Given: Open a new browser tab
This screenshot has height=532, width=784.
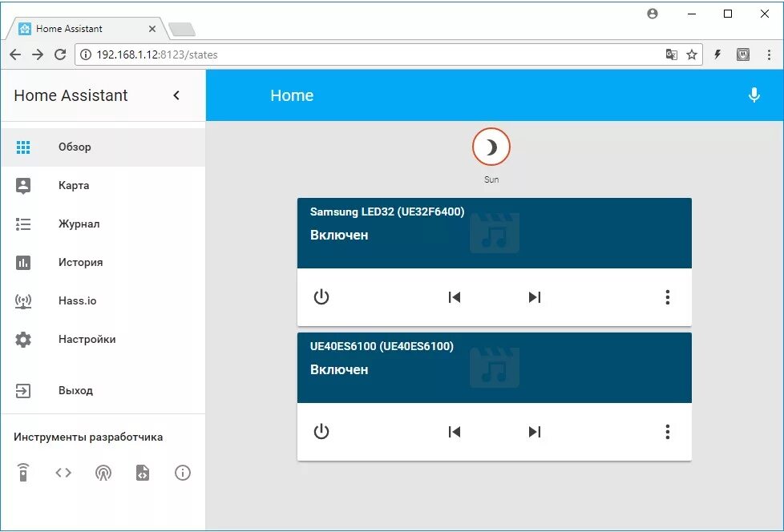Looking at the screenshot, I should [x=182, y=30].
